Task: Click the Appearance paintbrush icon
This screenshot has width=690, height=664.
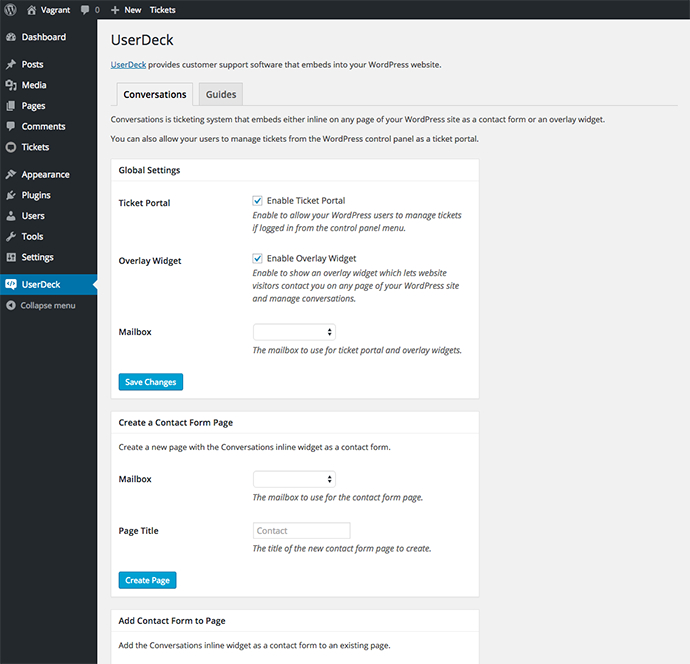Action: 11,175
